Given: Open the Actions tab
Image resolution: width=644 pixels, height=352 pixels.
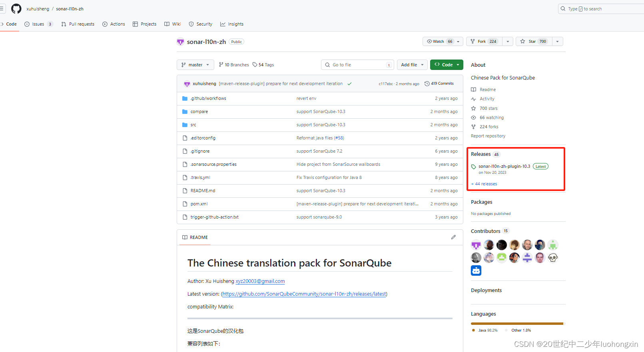Looking at the screenshot, I should coord(114,24).
